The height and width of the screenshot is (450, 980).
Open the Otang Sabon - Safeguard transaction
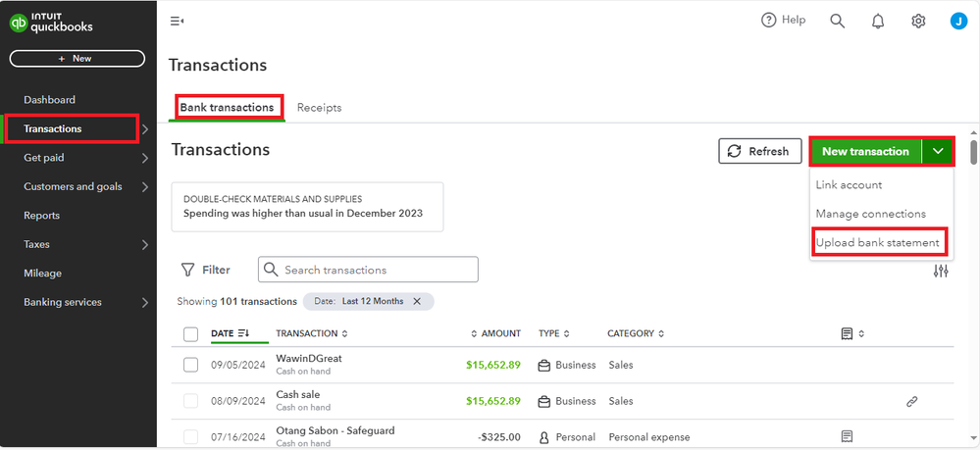pos(335,430)
